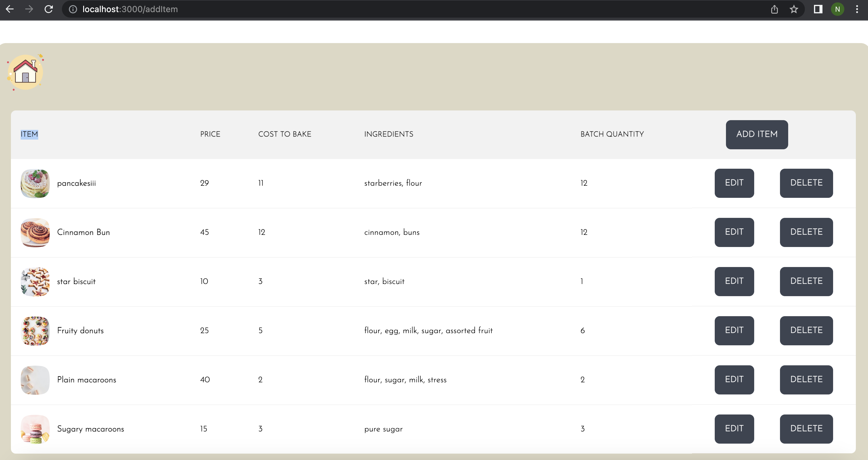The width and height of the screenshot is (868, 460).
Task: Click the pancakesiii thumbnail image
Action: (35, 183)
